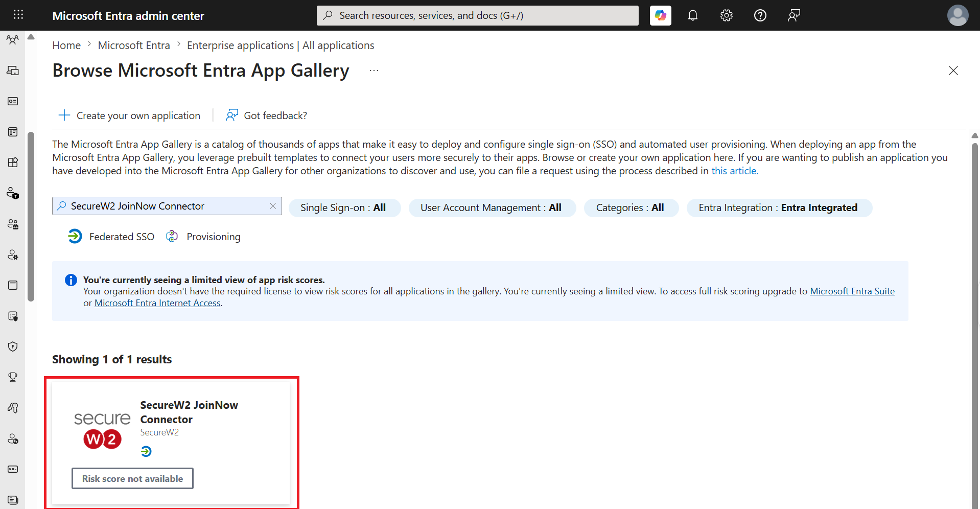Click Got feedback?
Image resolution: width=980 pixels, height=509 pixels.
(x=266, y=115)
